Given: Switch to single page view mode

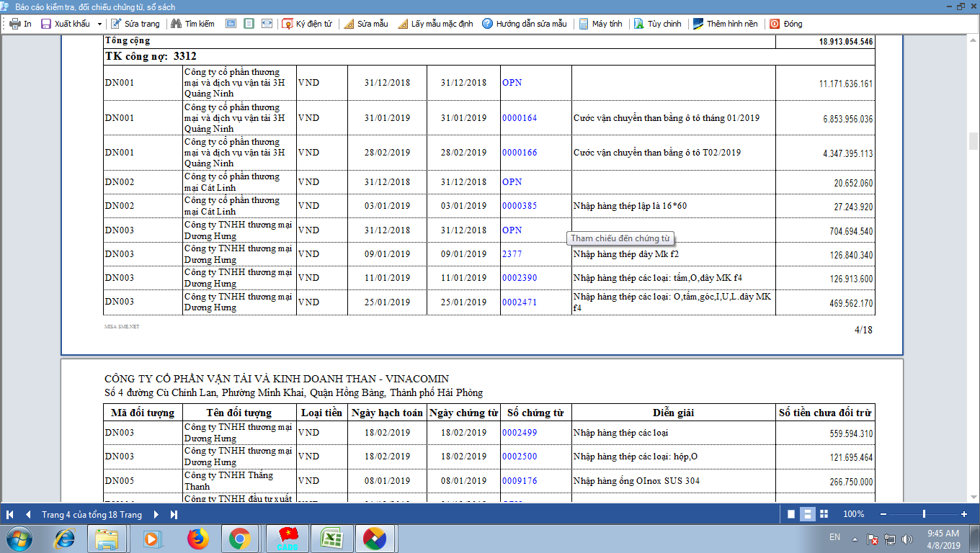Looking at the screenshot, I should click(791, 514).
